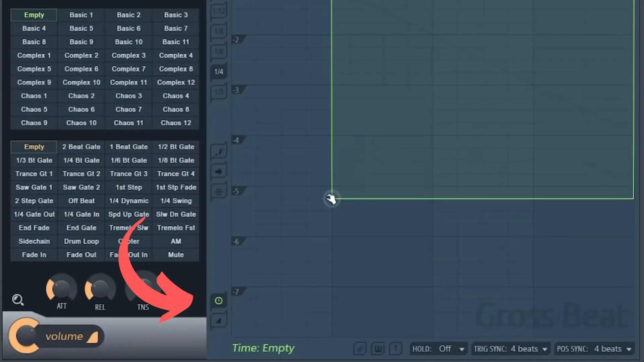Choose the Trance Gt 1 volume preset
The width and height of the screenshot is (644, 362).
(34, 174)
